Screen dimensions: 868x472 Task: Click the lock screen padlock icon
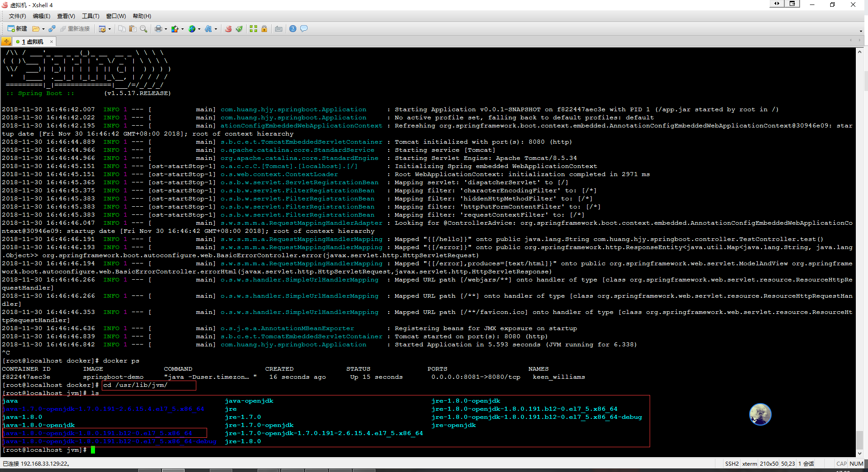[x=264, y=29]
